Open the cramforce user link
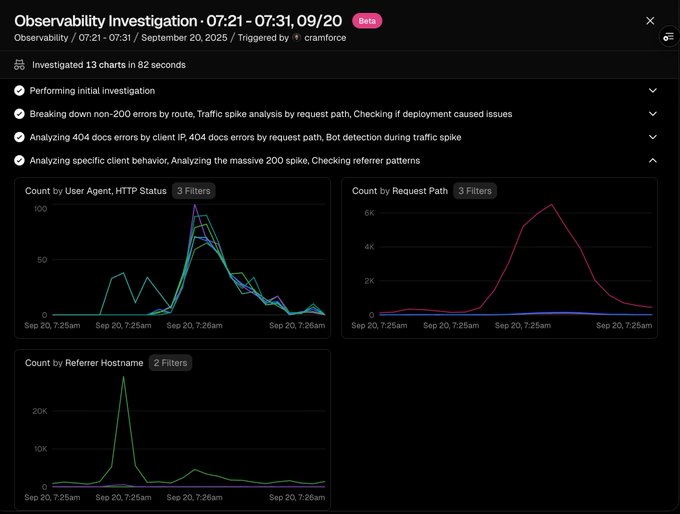 (x=325, y=38)
